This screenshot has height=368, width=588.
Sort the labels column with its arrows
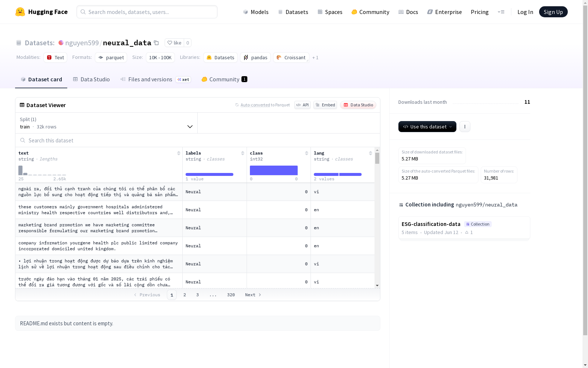coord(243,153)
